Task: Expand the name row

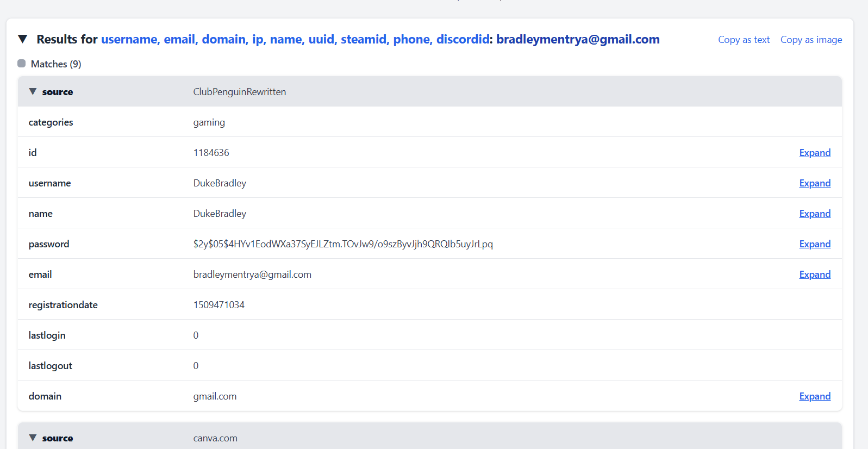Action: click(x=814, y=214)
